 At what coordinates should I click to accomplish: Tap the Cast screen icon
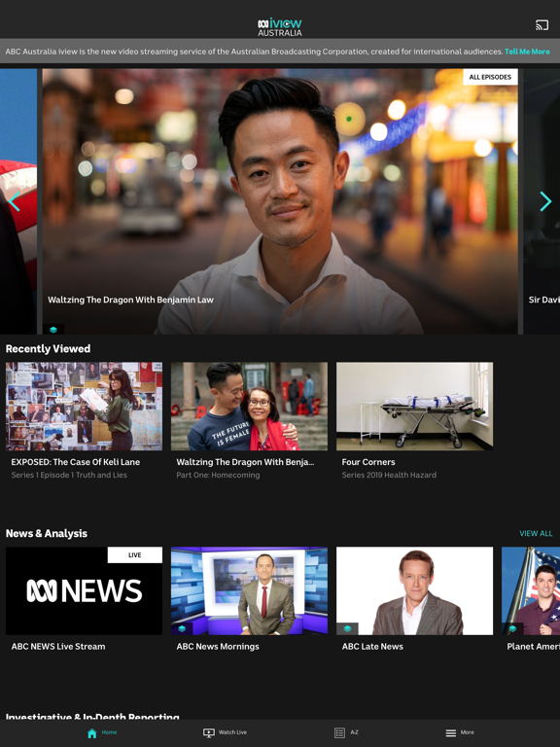(x=542, y=25)
